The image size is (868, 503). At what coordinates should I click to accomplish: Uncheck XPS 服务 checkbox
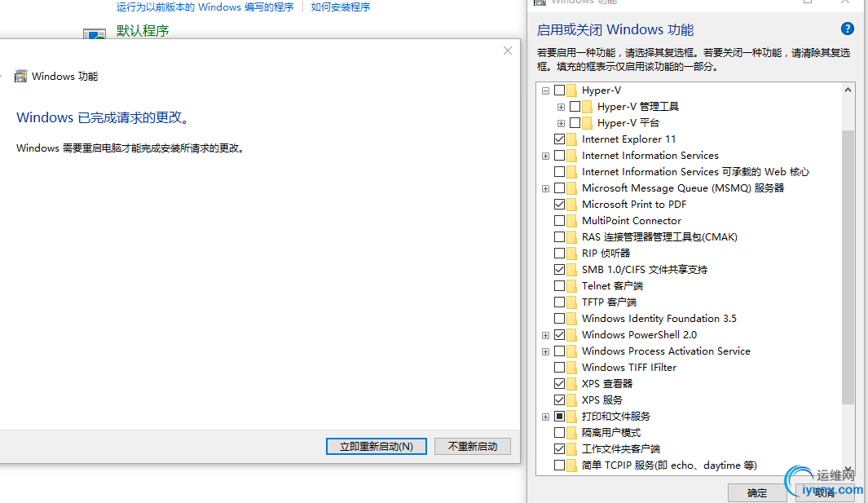point(560,400)
